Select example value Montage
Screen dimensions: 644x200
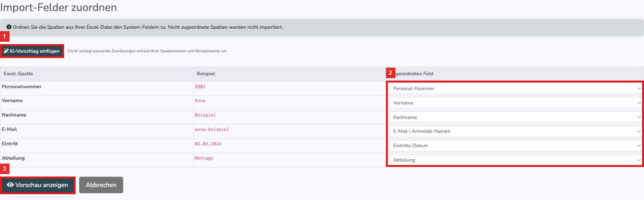(204, 158)
